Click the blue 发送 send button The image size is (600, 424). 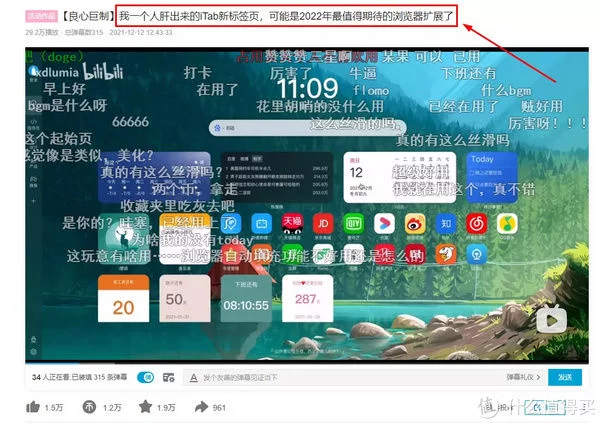coord(565,377)
